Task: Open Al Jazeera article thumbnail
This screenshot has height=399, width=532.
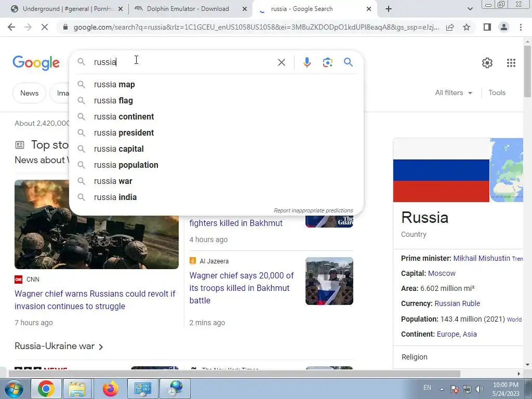Action: (329, 281)
